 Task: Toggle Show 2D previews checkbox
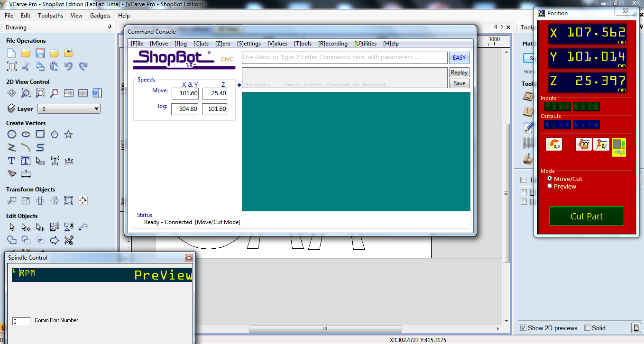point(523,328)
